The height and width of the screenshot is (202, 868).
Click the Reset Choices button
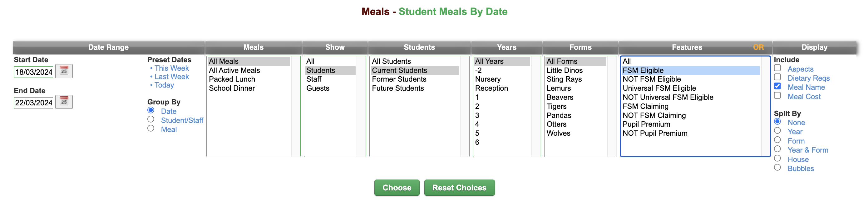(x=459, y=188)
